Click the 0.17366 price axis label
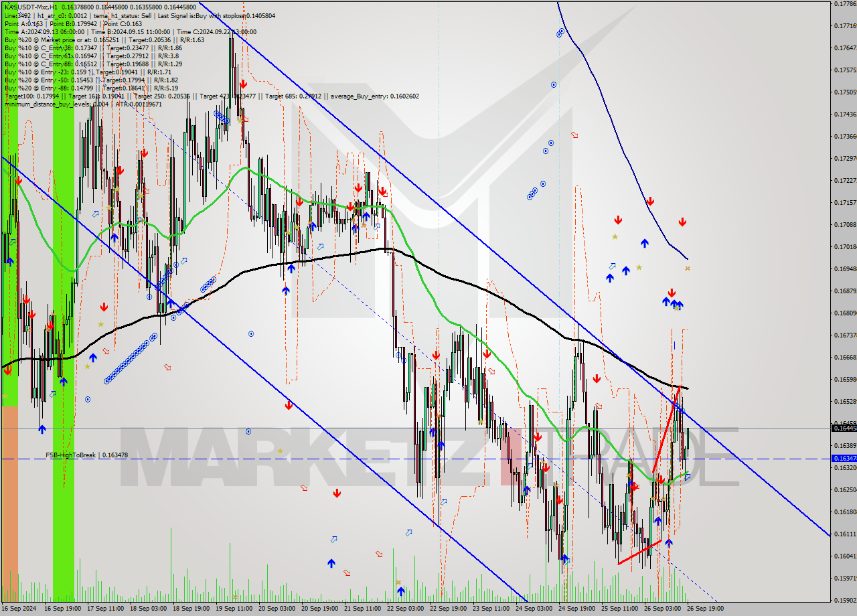 pyautogui.click(x=845, y=136)
